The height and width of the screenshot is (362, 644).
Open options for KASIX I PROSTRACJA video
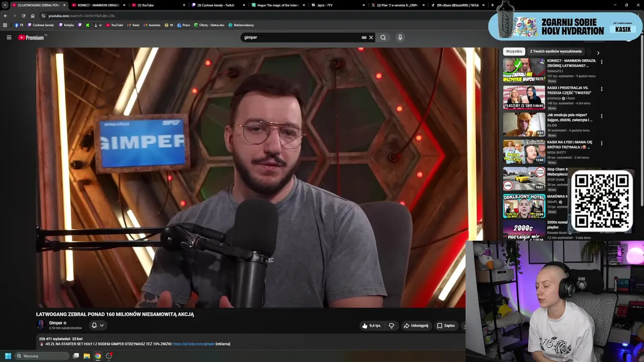point(601,89)
